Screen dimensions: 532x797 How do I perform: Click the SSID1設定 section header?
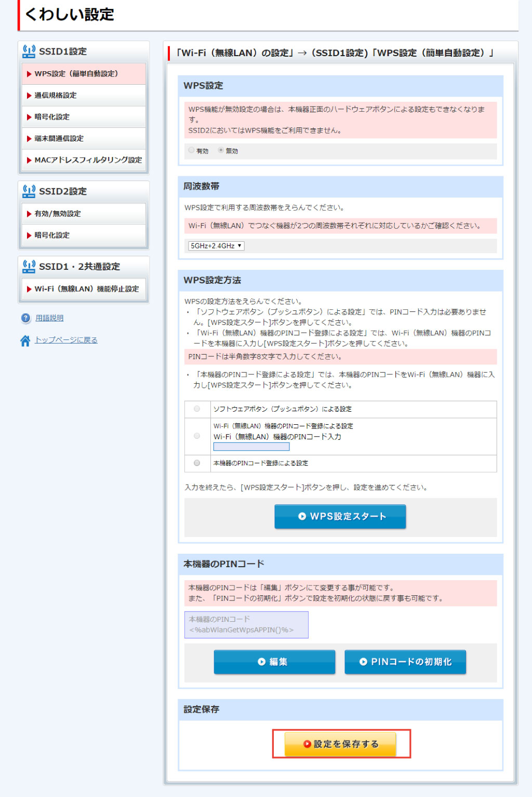pyautogui.click(x=84, y=51)
